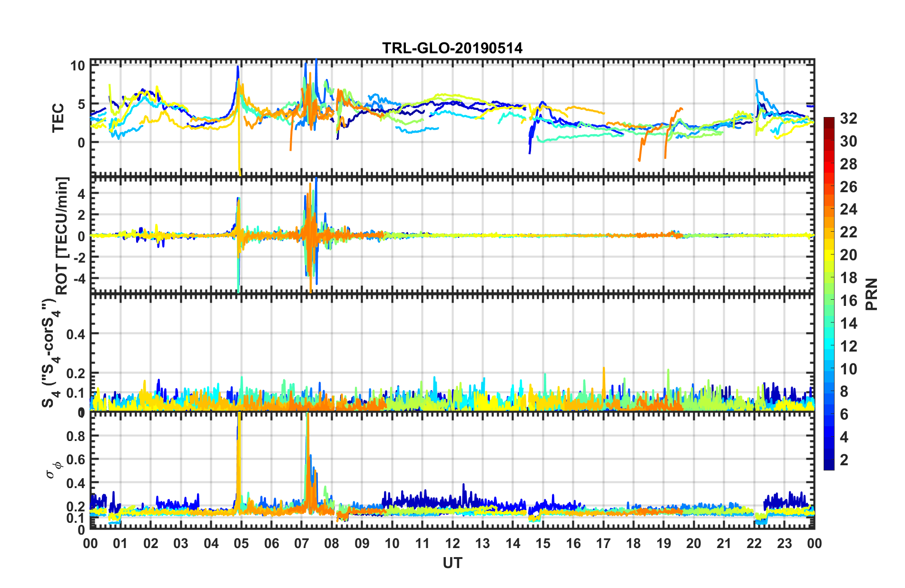
Task: Select UT axis hour label 17
Action: coord(603,543)
